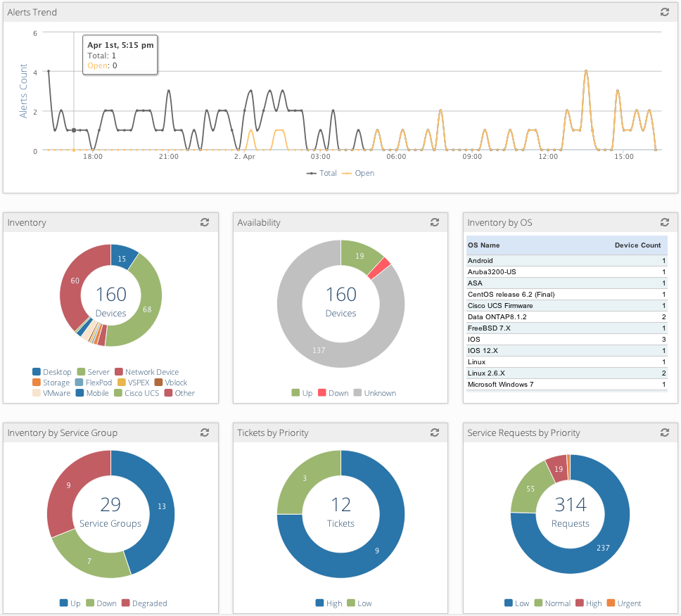
Task: Click the Microsoft Windows 7 table row
Action: point(566,385)
